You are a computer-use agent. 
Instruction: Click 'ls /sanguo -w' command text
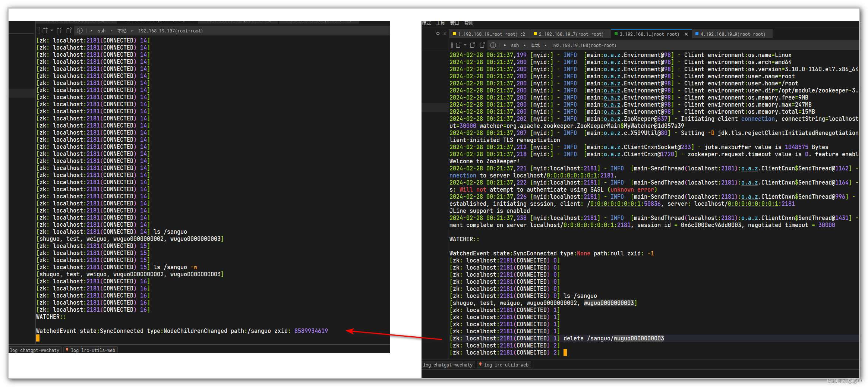pyautogui.click(x=175, y=267)
